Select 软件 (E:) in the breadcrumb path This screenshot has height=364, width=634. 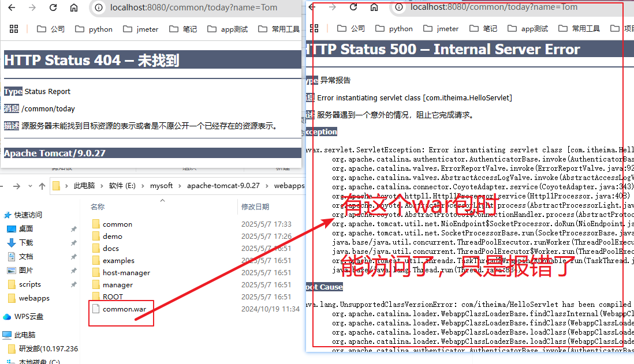(122, 186)
